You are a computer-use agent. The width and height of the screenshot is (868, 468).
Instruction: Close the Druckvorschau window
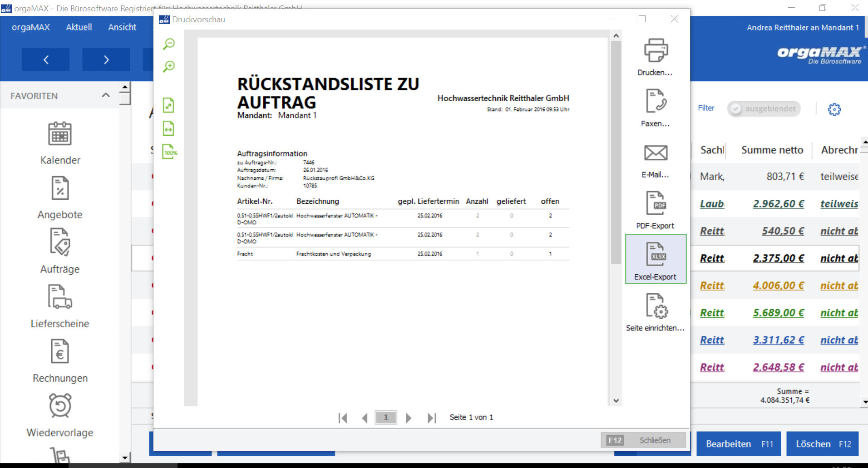click(674, 19)
